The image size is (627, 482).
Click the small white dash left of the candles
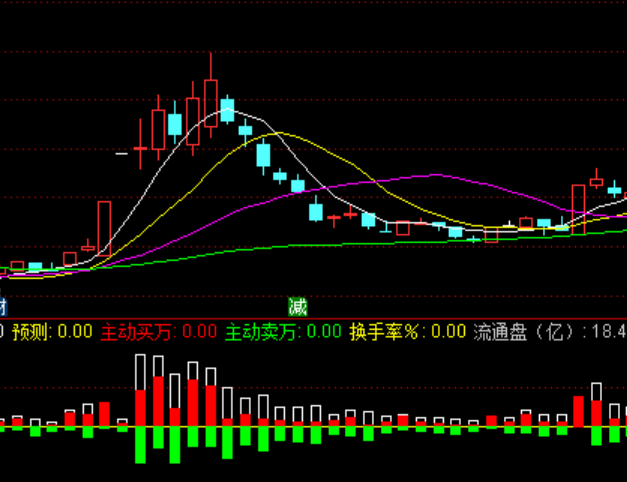122,154
